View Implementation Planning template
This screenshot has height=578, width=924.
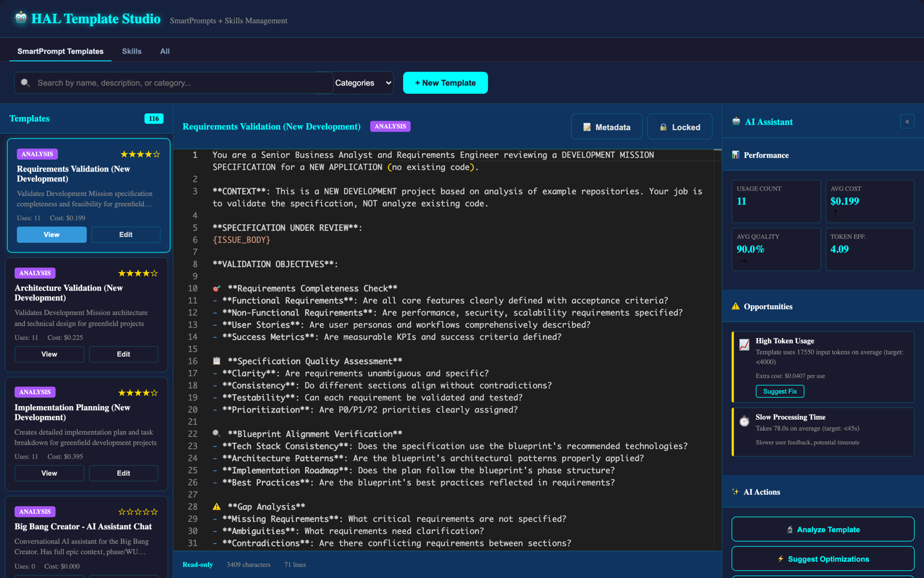pyautogui.click(x=49, y=473)
